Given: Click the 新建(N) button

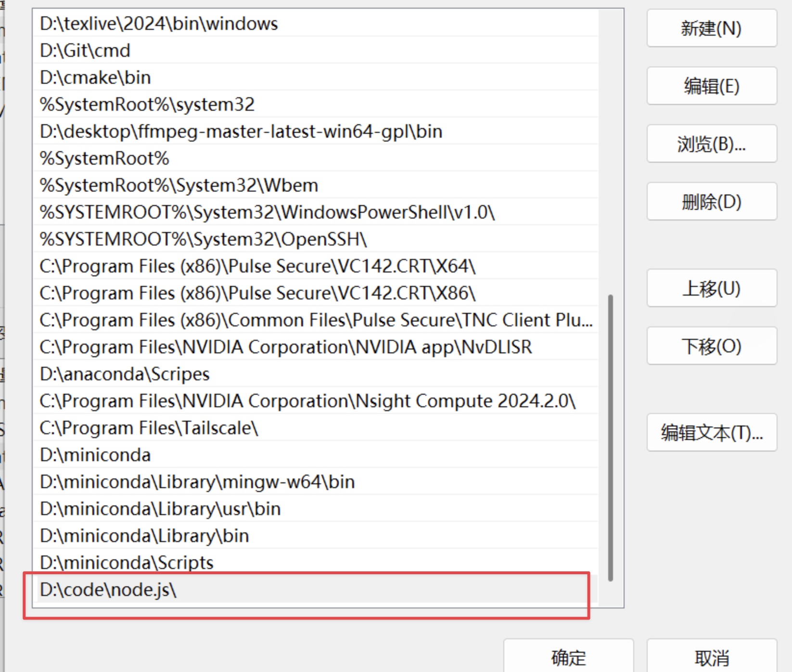Looking at the screenshot, I should (x=711, y=29).
